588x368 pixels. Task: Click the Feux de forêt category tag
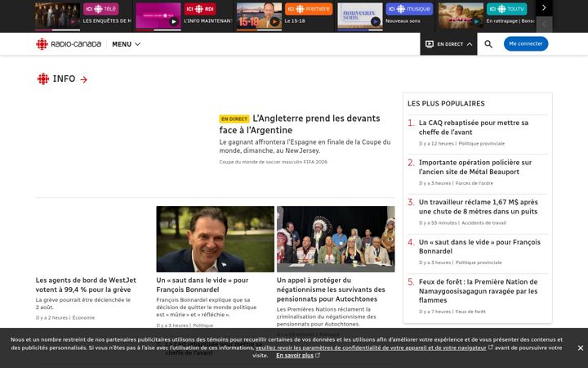470,312
